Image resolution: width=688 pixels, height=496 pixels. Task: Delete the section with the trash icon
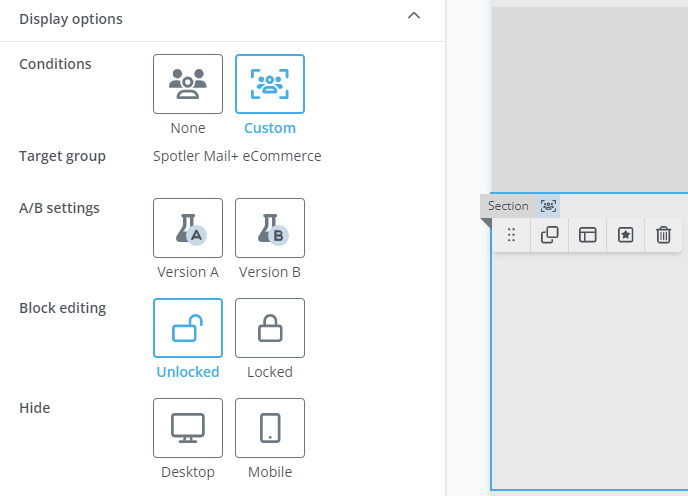663,235
